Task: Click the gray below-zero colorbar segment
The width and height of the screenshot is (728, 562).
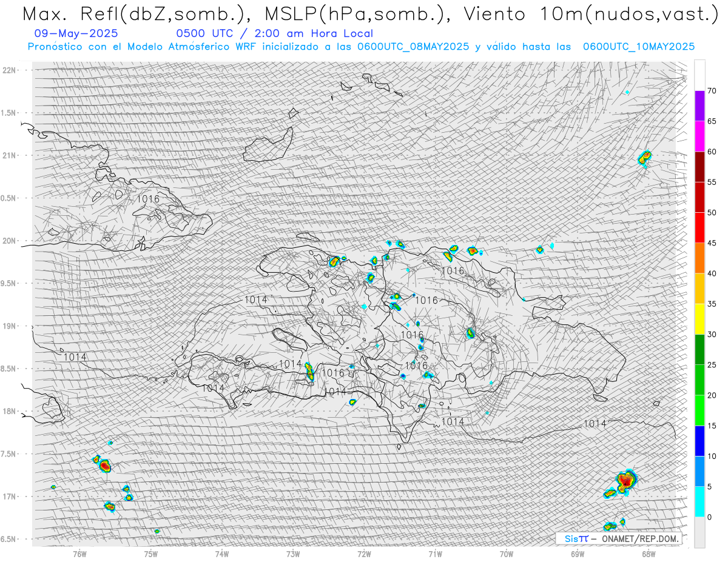Action: point(699,532)
